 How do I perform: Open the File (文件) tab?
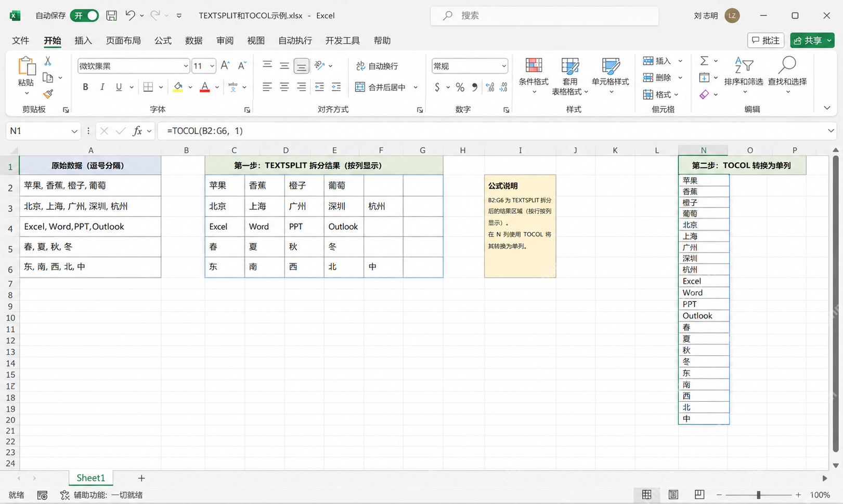tap(20, 41)
